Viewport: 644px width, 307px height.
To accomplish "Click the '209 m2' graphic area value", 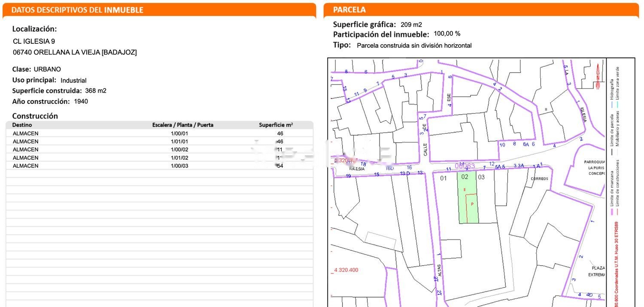I will pos(411,24).
